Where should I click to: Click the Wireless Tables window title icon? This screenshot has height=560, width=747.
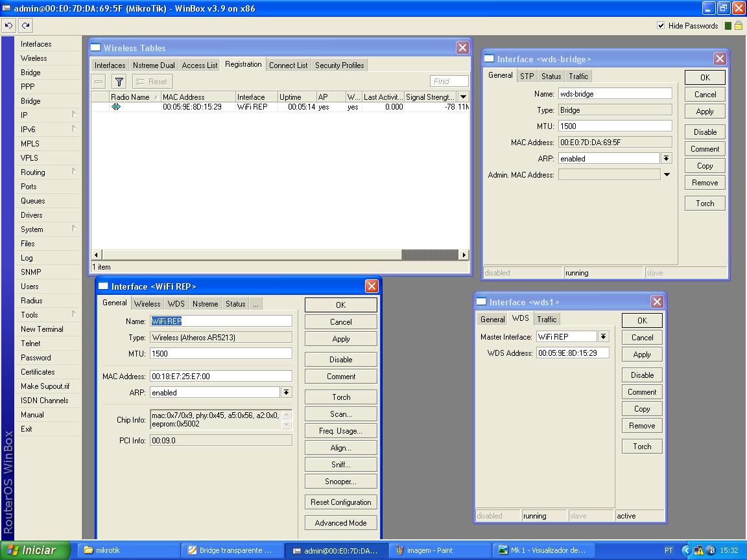[x=96, y=47]
